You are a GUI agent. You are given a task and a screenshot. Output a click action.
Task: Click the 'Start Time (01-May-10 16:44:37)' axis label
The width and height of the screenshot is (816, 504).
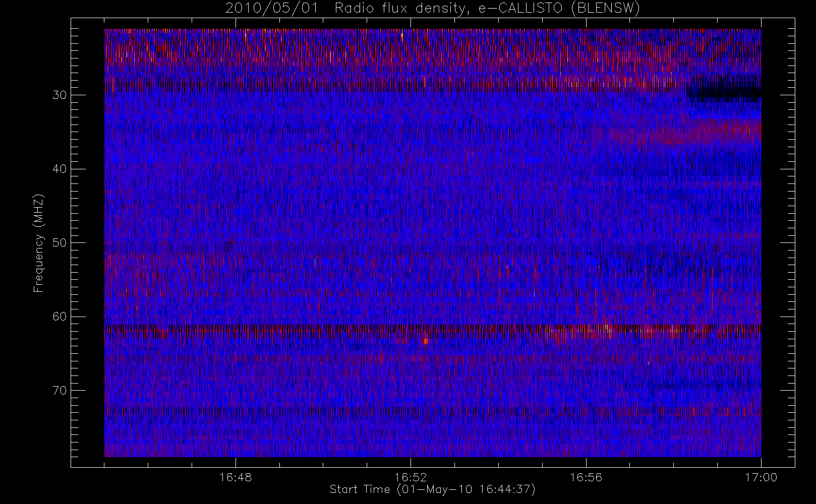[x=432, y=489]
